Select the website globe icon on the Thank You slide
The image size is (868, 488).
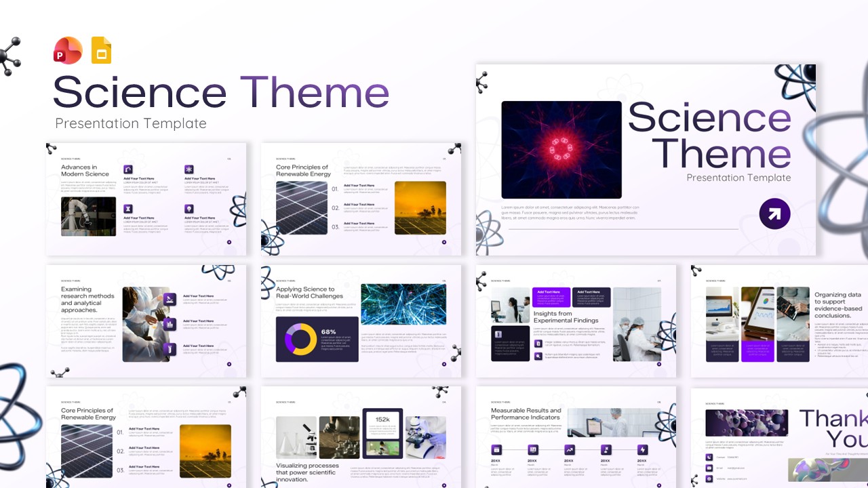(709, 479)
